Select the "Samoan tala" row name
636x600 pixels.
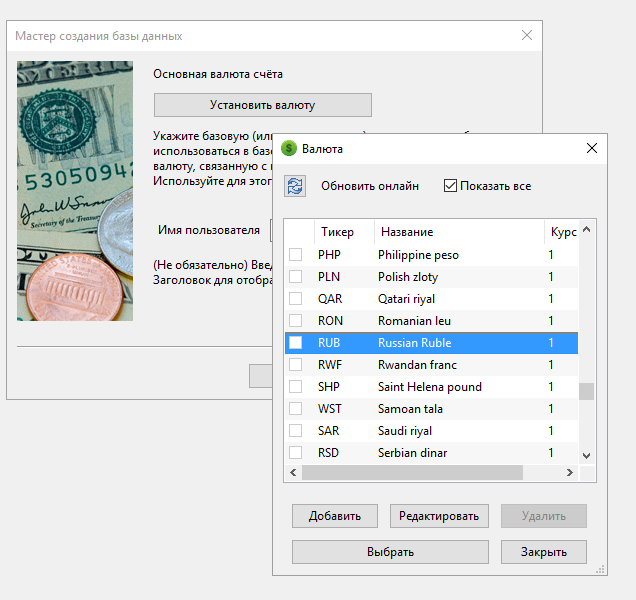point(410,408)
